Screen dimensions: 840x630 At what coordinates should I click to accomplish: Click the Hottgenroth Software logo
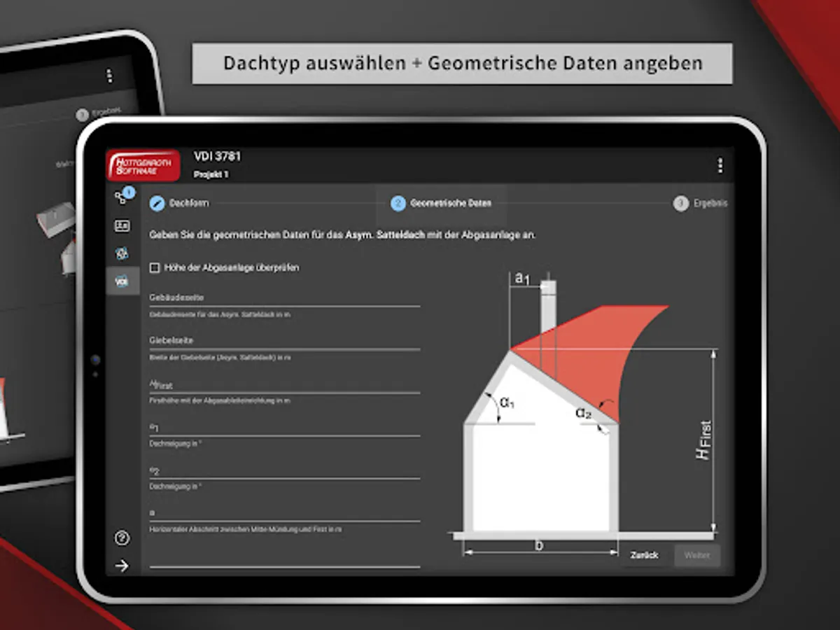click(x=143, y=167)
